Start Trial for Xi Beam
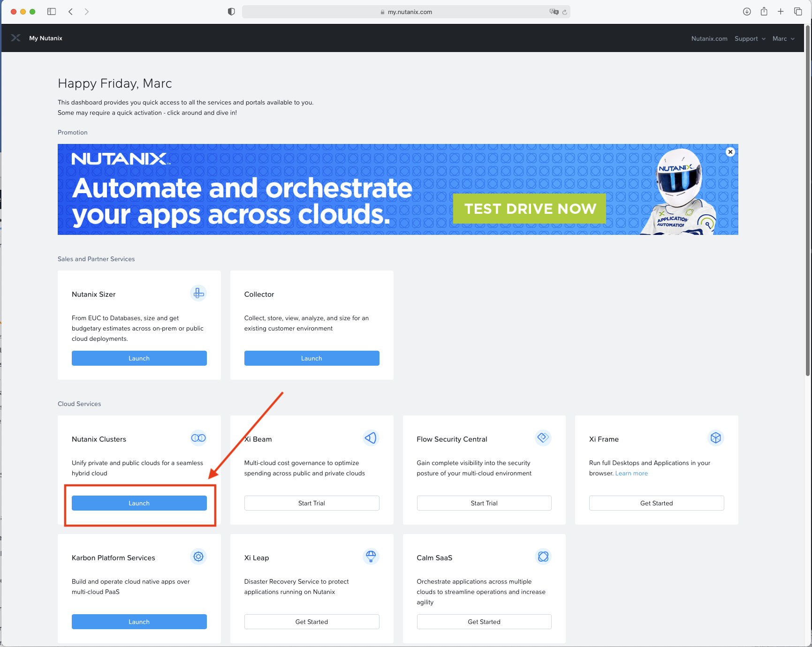 312,503
